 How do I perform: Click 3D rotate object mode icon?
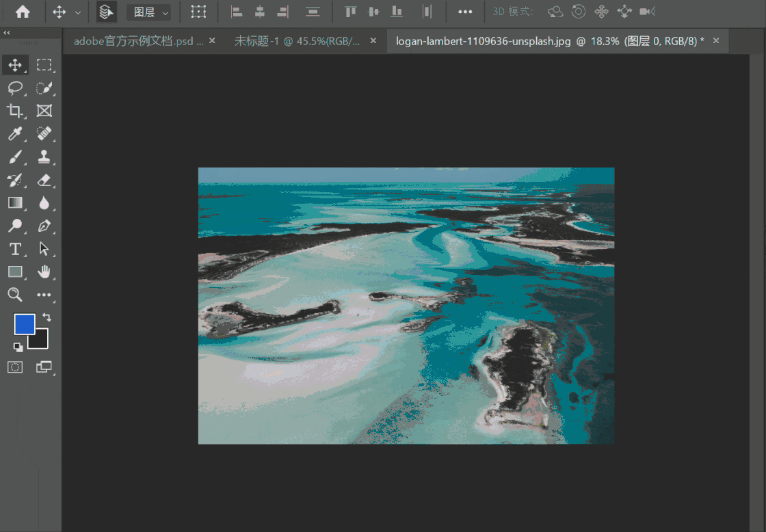click(x=555, y=12)
